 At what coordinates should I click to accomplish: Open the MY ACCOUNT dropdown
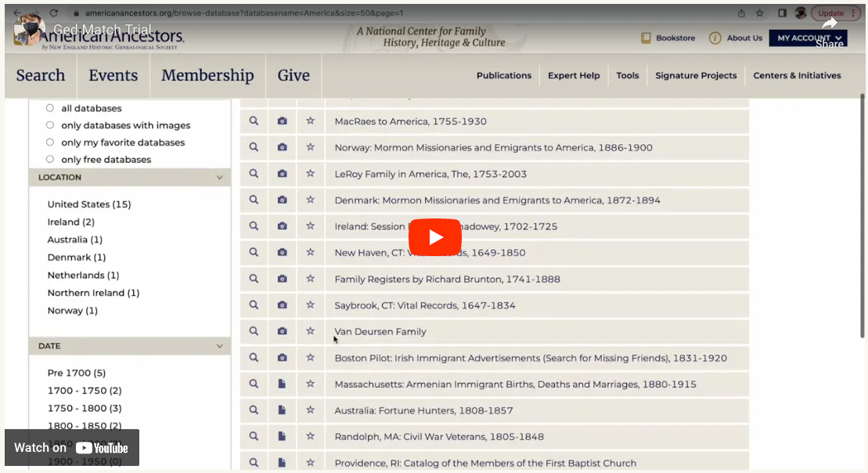pyautogui.click(x=809, y=38)
